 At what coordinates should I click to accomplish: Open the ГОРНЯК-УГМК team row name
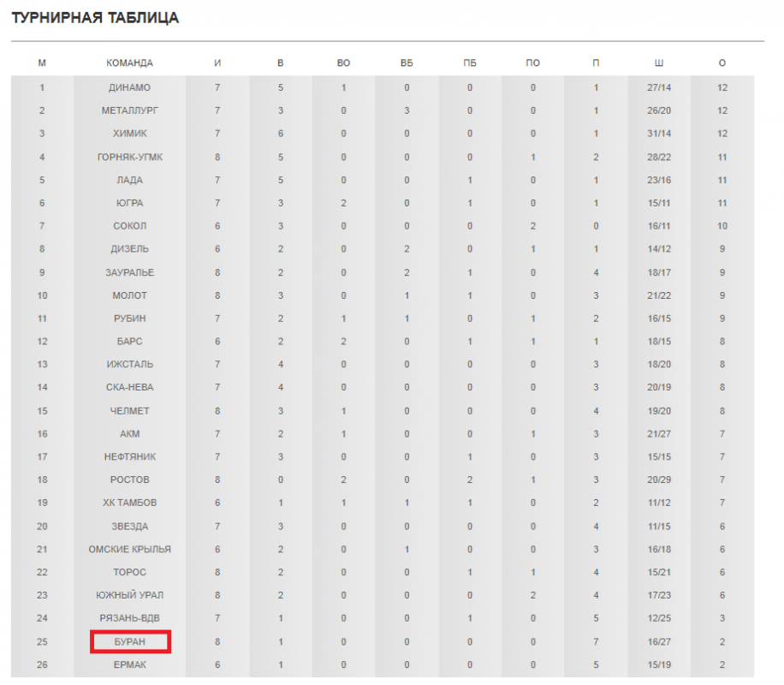tap(129, 157)
